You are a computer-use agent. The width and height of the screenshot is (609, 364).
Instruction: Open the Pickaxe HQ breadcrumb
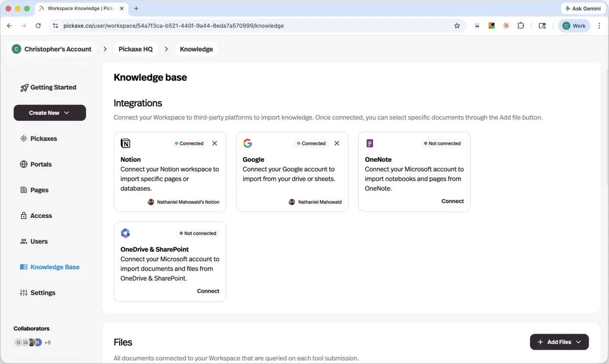point(136,49)
